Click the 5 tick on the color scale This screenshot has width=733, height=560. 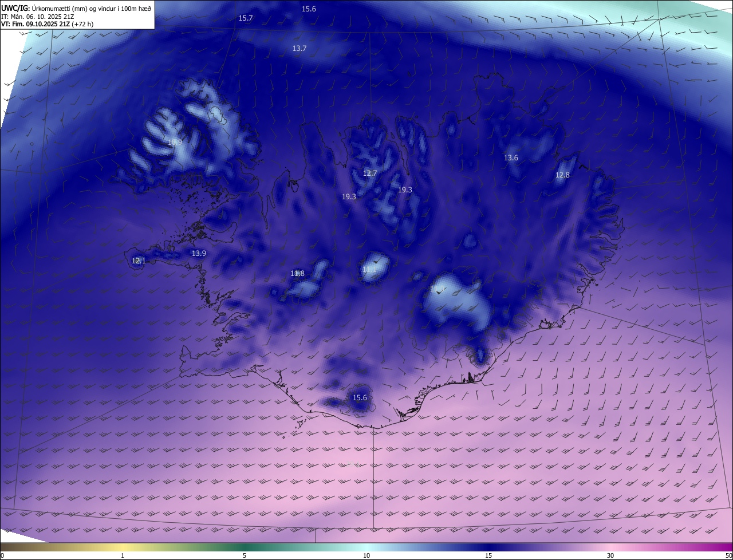(x=245, y=555)
